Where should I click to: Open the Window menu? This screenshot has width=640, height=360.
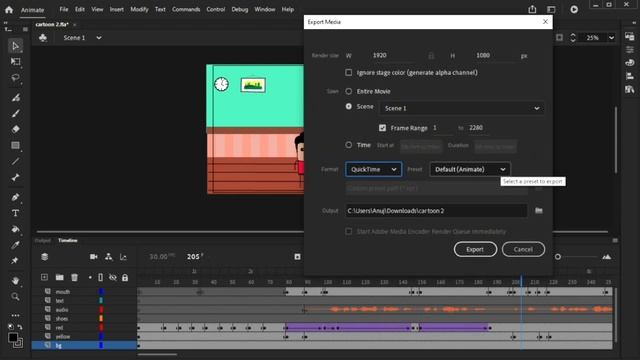(x=264, y=9)
